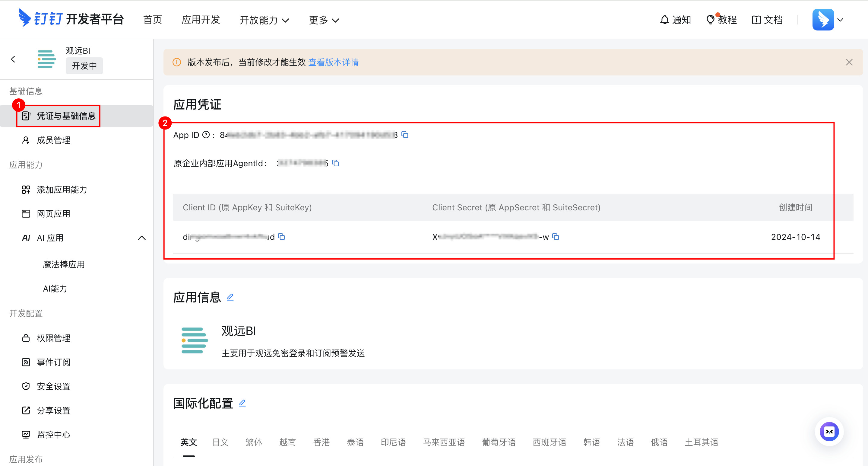Copy the App ID value
This screenshot has height=466, width=868.
click(405, 135)
